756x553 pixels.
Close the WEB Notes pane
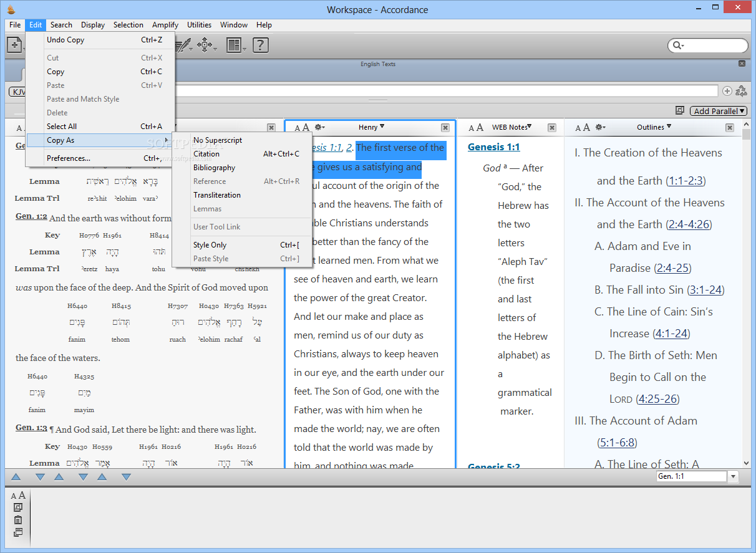tap(552, 127)
